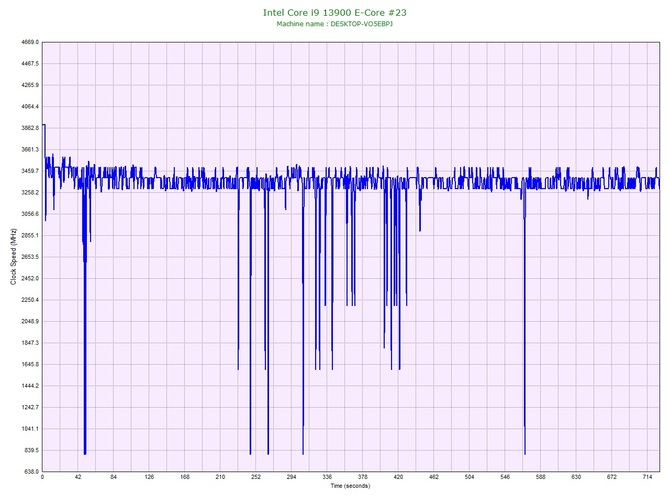The width and height of the screenshot is (670, 503).
Task: Click the x-axis tick label 84
Action: tap(113, 477)
